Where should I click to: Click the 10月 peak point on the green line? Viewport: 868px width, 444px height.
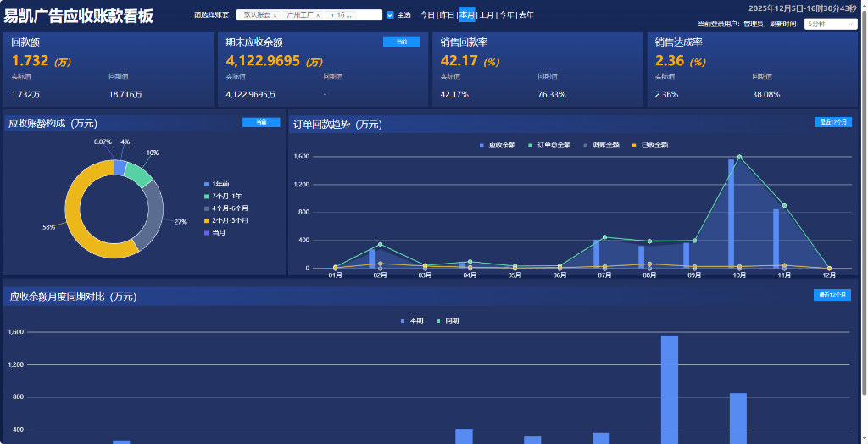pos(739,157)
